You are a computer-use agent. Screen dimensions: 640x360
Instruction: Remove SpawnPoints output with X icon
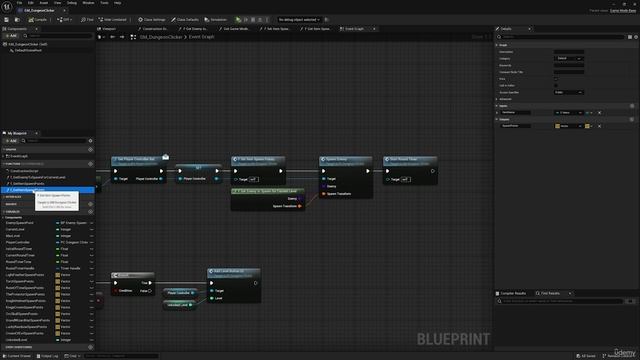point(600,126)
